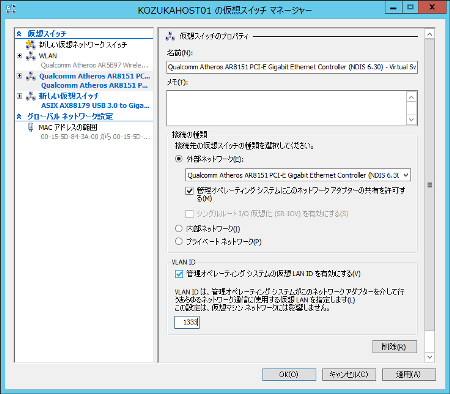Select the private network radio button
Screen dimensions: 450x394
coord(179,241)
